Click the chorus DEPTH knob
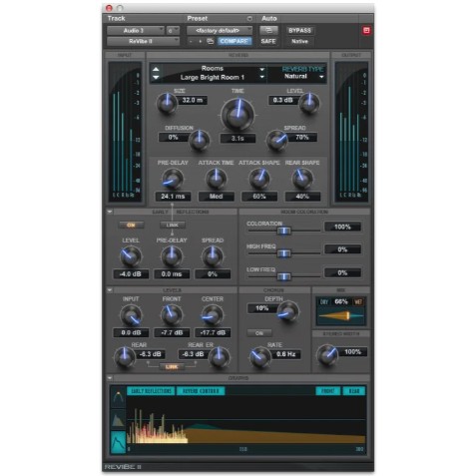The width and height of the screenshot is (476, 476). (287, 311)
